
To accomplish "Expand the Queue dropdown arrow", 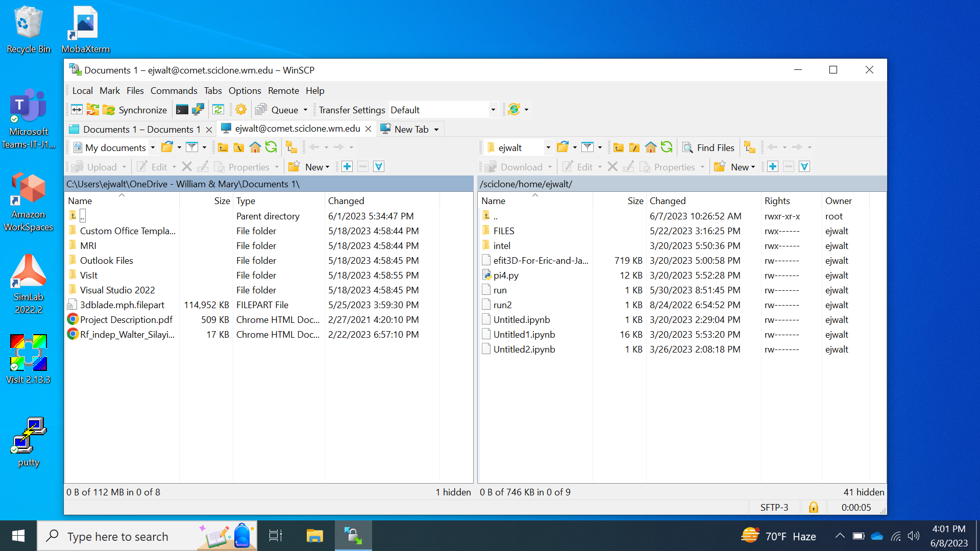I will [x=305, y=110].
